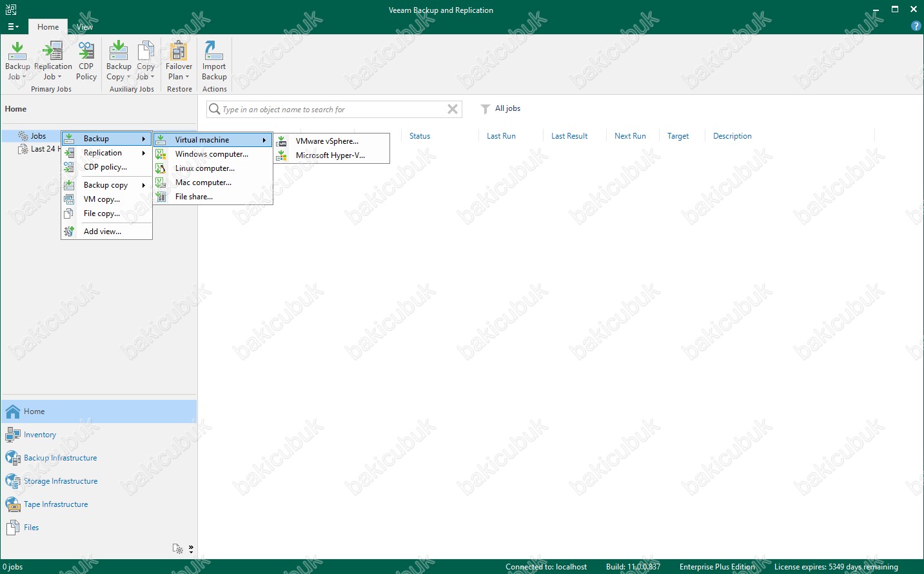The height and width of the screenshot is (574, 924).
Task: Open the All jobs filter
Action: 501,108
